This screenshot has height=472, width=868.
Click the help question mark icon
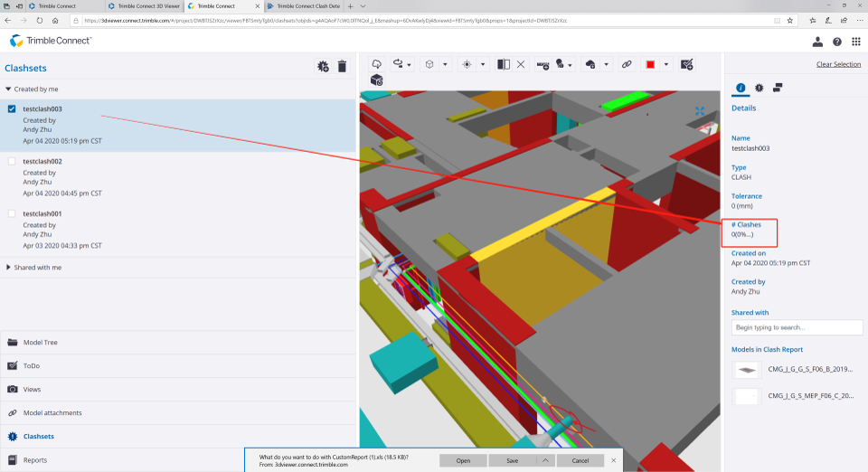tap(837, 42)
